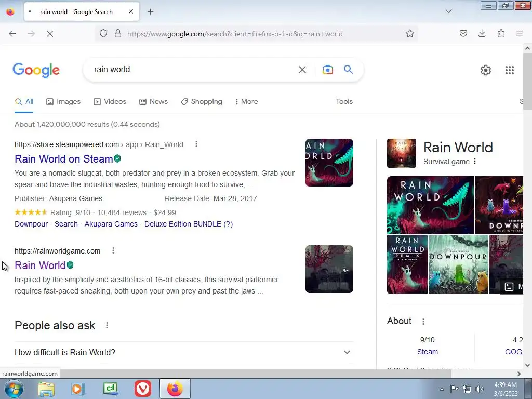Open the Windows Start menu
The width and height of the screenshot is (532, 399).
(14, 389)
